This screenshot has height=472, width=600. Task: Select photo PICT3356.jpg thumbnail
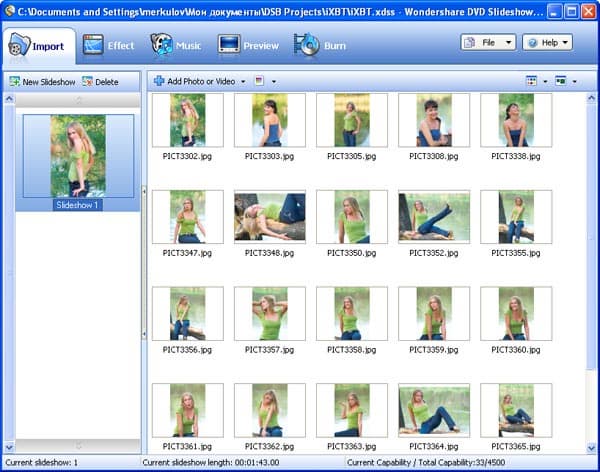click(188, 314)
